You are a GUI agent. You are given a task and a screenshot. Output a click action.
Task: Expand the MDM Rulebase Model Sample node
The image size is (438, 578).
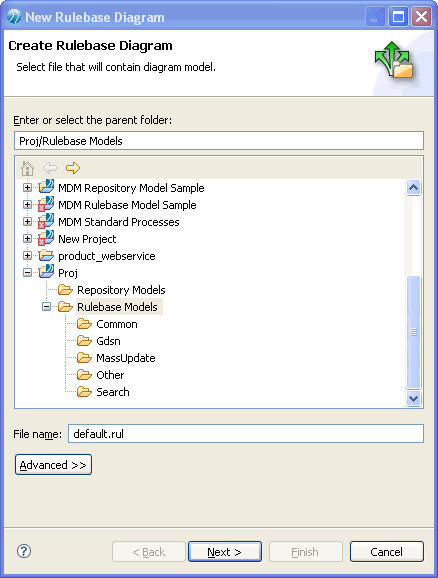(x=27, y=205)
